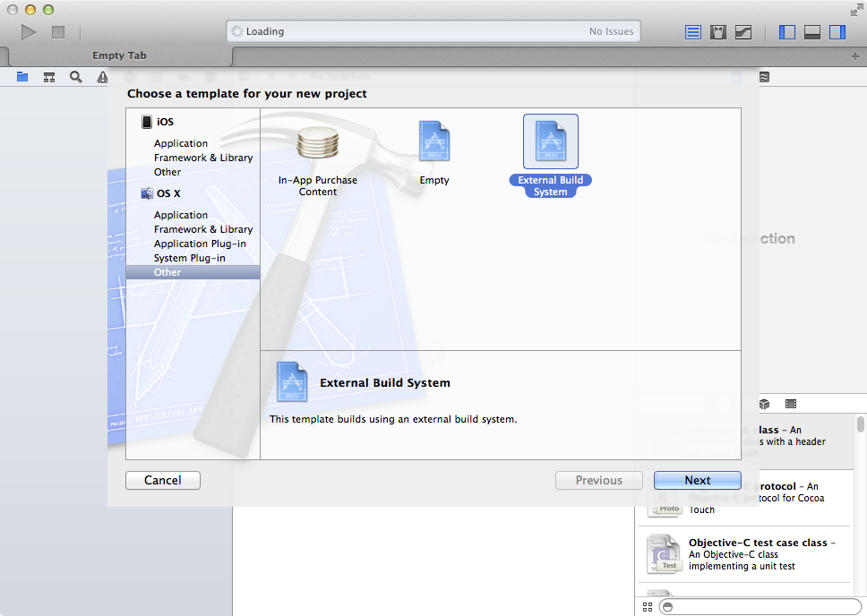Select Application Plug-in category
This screenshot has width=867, height=616.
point(200,244)
